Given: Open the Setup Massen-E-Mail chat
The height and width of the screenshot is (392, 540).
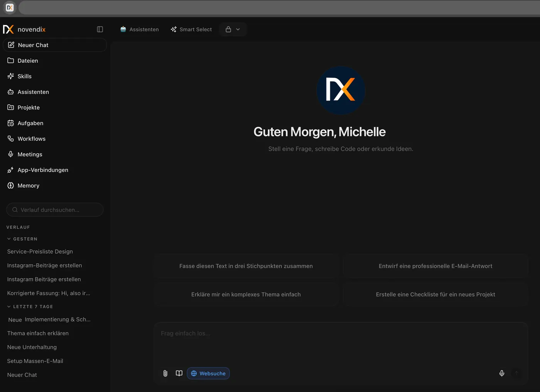Looking at the screenshot, I should click(x=35, y=361).
